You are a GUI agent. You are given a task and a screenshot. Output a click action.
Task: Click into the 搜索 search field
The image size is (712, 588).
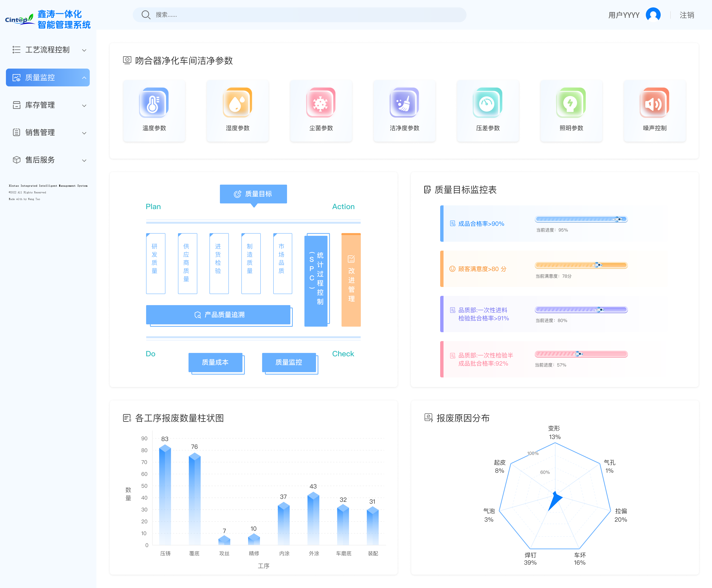[299, 15]
